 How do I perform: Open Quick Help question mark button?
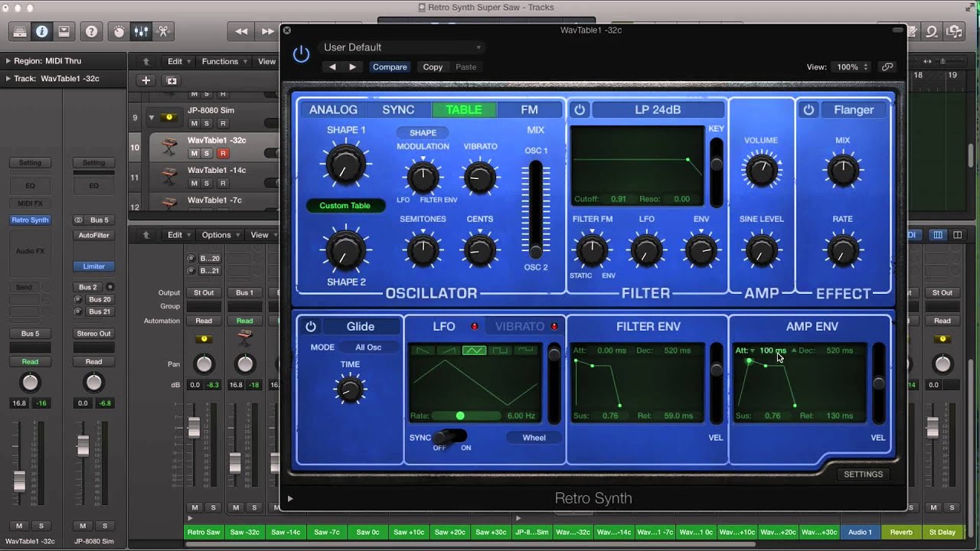[x=92, y=31]
